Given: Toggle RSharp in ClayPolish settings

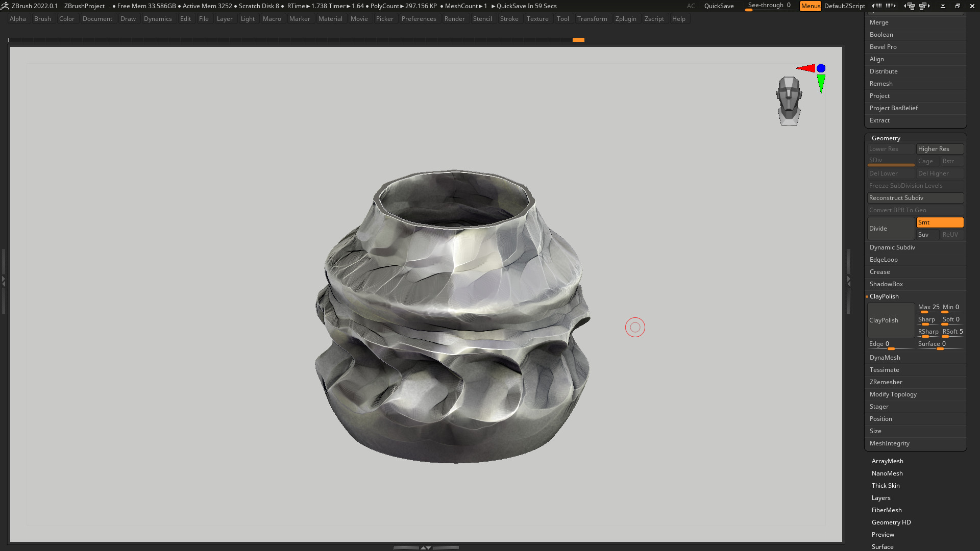Looking at the screenshot, I should tap(927, 332).
